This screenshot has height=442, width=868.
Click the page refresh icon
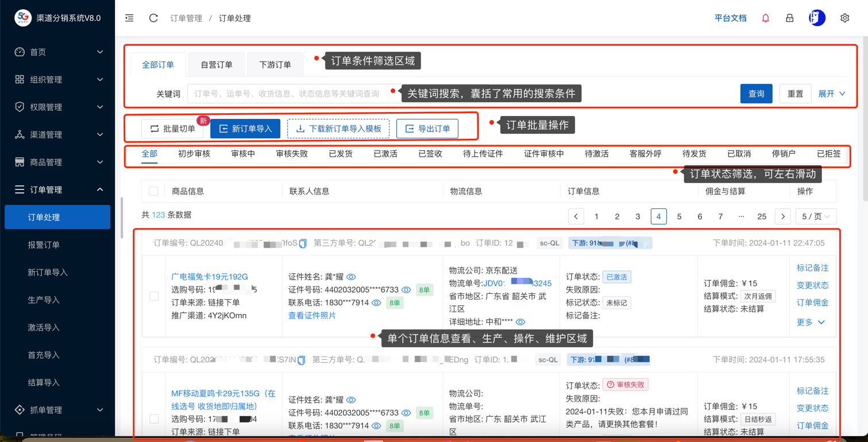click(153, 18)
